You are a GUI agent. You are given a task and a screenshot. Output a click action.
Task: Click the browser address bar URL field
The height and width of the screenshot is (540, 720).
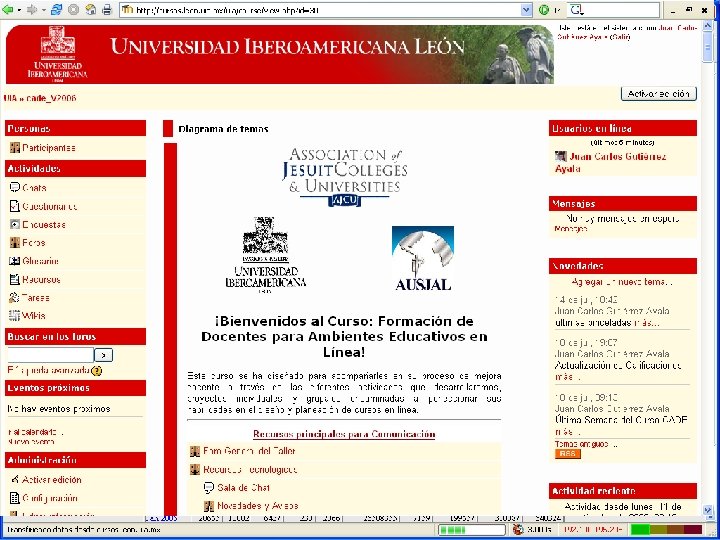click(321, 10)
